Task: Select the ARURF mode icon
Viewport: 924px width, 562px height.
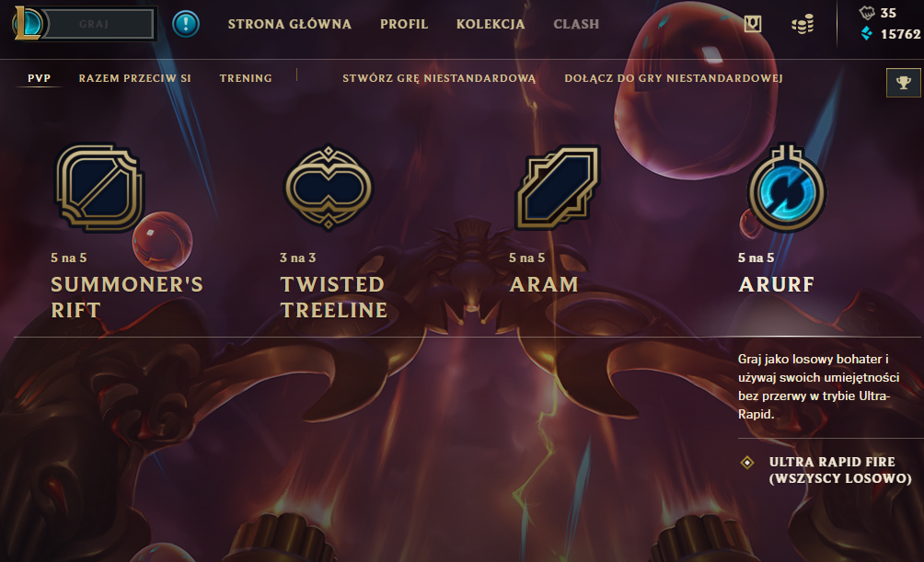Action: 787,189
